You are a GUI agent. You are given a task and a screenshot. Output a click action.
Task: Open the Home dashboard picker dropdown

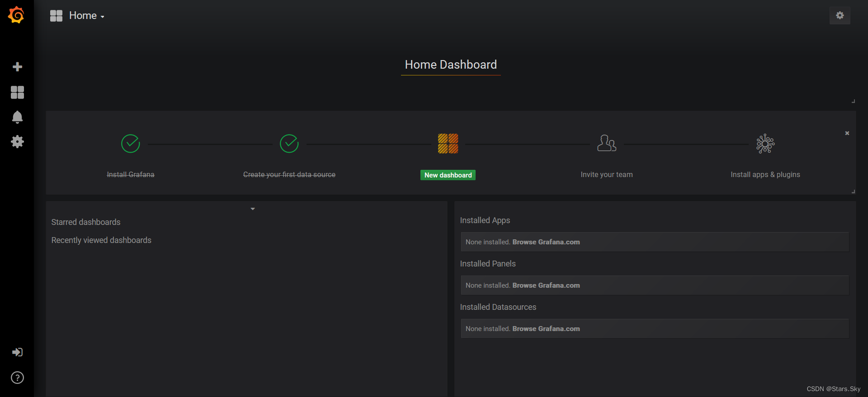[x=86, y=16]
